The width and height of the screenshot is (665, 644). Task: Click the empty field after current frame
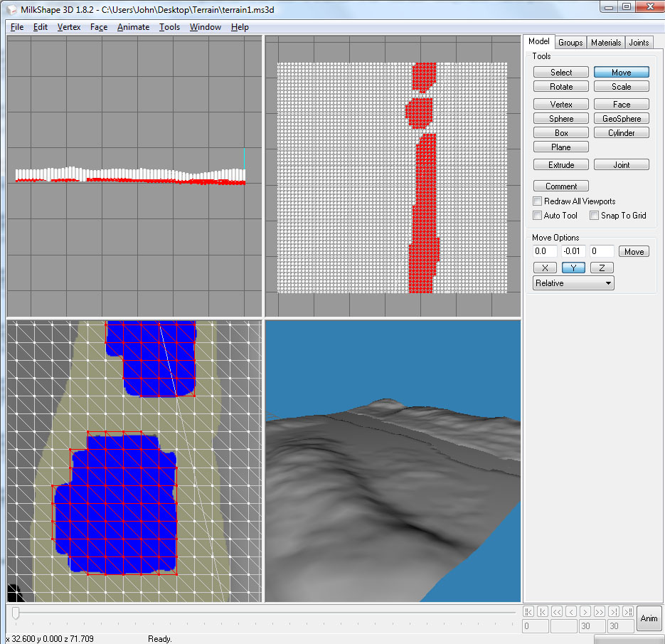[x=564, y=625]
